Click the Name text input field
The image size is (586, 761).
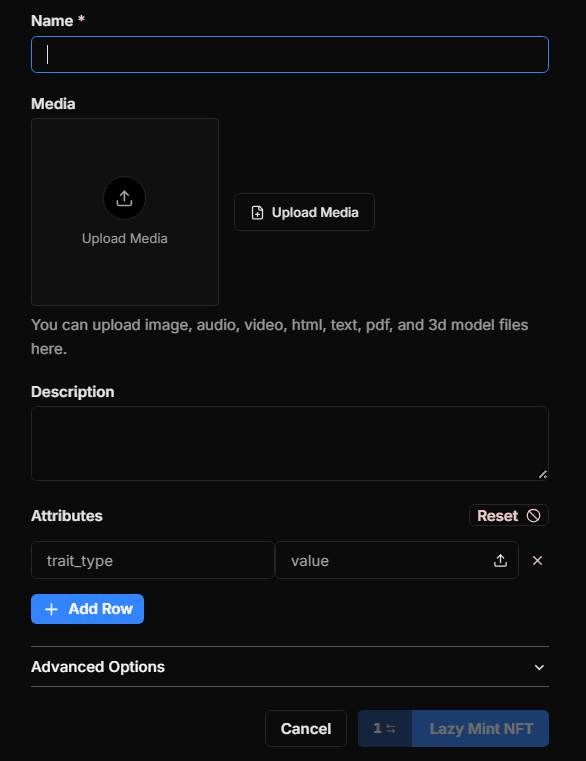(290, 54)
